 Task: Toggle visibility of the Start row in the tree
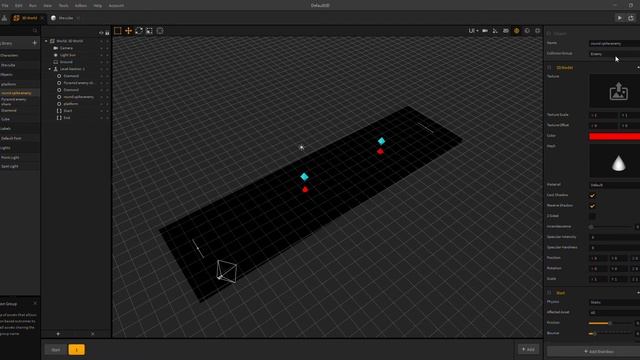102,111
